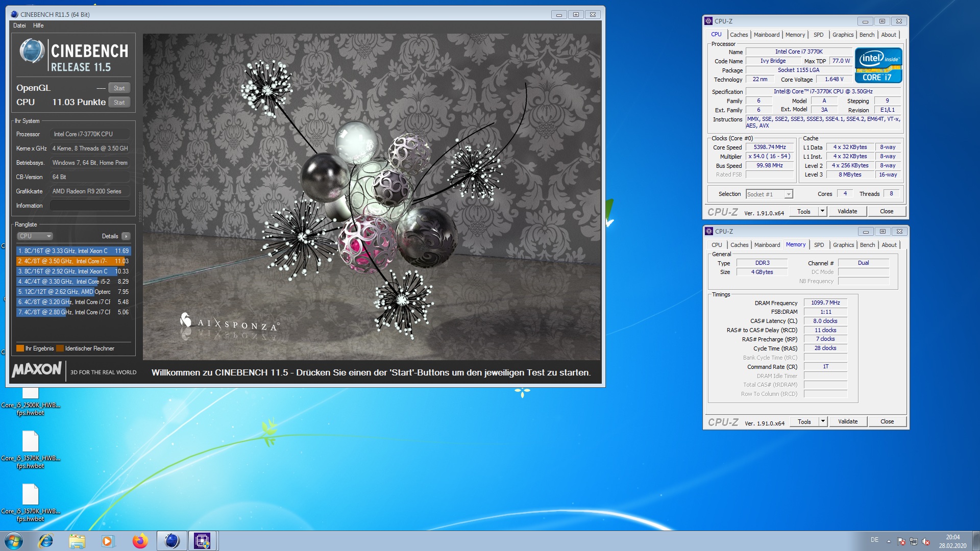Switch to Bench tab in lower CPU-Z
Viewport: 980px width, 551px height.
click(x=867, y=245)
